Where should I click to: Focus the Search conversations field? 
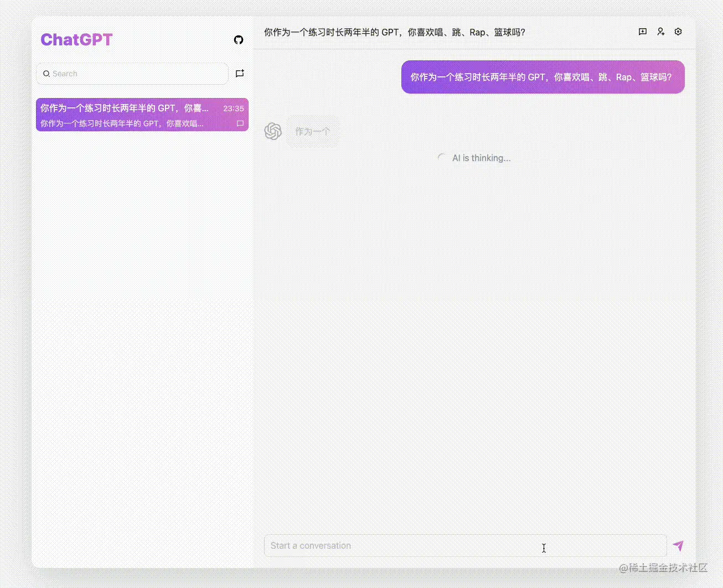132,74
